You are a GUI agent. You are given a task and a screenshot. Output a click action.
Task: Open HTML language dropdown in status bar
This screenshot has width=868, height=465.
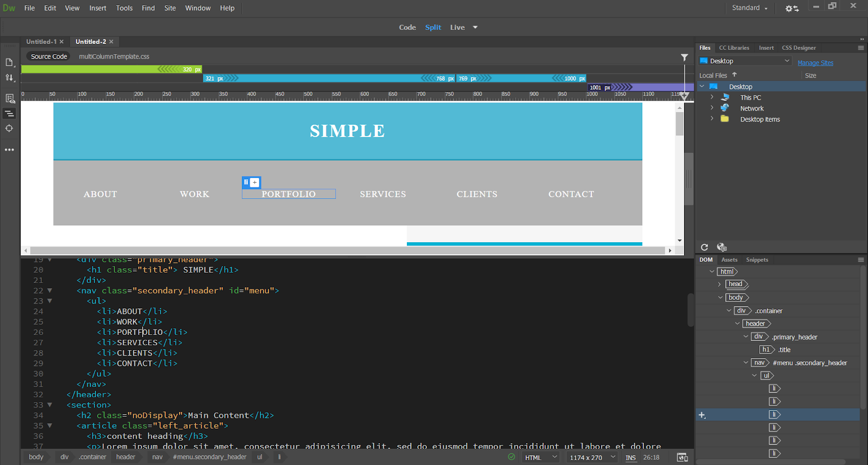pos(540,457)
